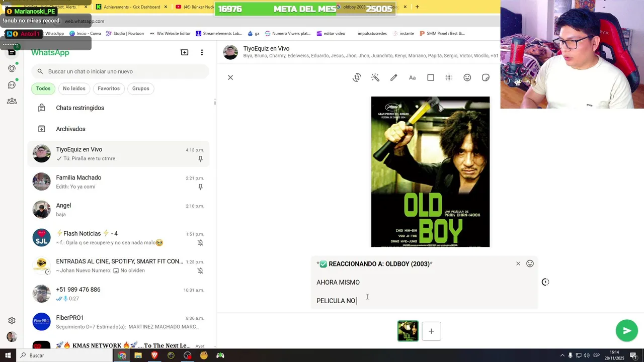Select the Grupos filter
This screenshot has width=644, height=362.
coord(141,88)
